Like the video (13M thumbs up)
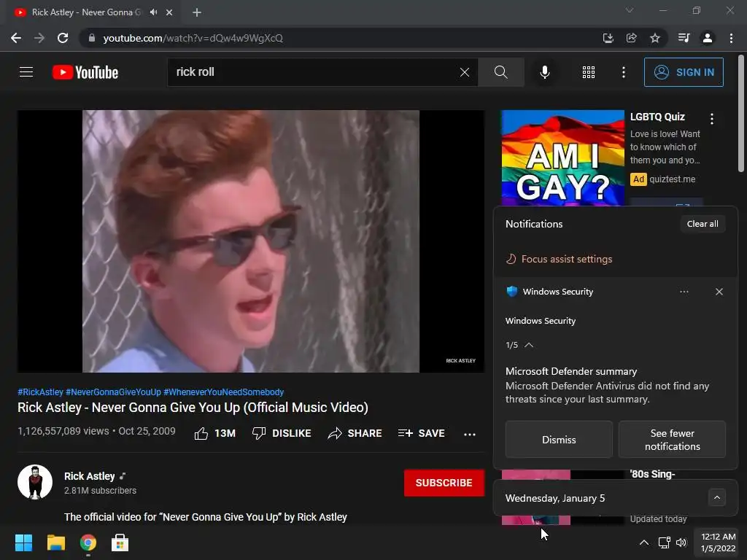 (215, 433)
